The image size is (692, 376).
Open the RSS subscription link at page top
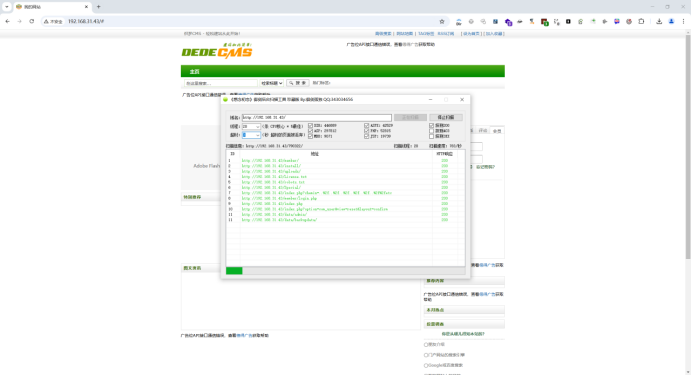pos(446,34)
